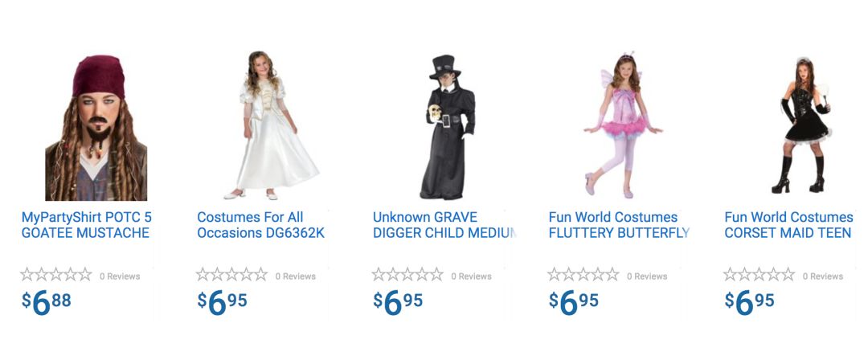View 0 Reviews for the DG6362K costume
The width and height of the screenshot is (868, 356).
point(295,276)
